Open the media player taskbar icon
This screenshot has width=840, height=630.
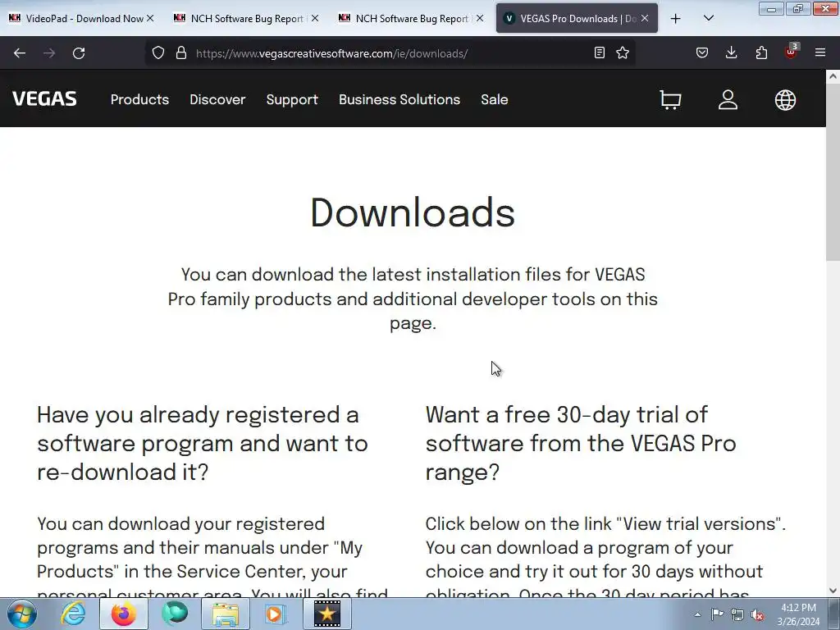276,614
